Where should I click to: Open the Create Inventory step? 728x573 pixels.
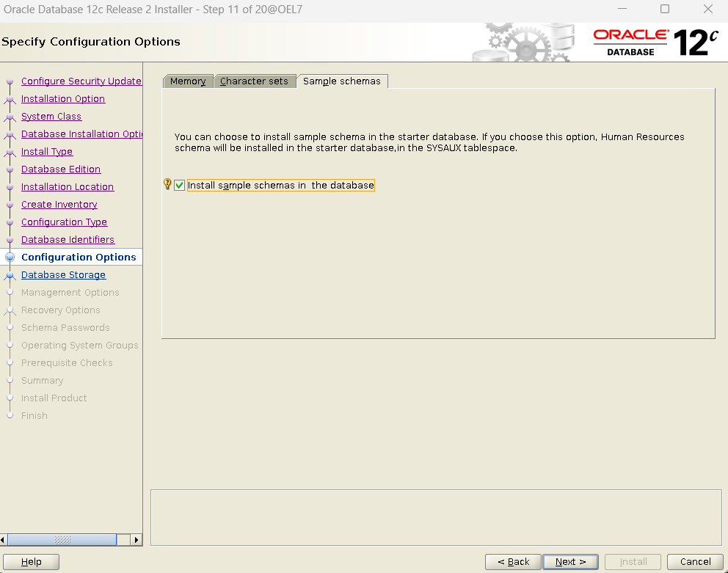pyautogui.click(x=59, y=204)
